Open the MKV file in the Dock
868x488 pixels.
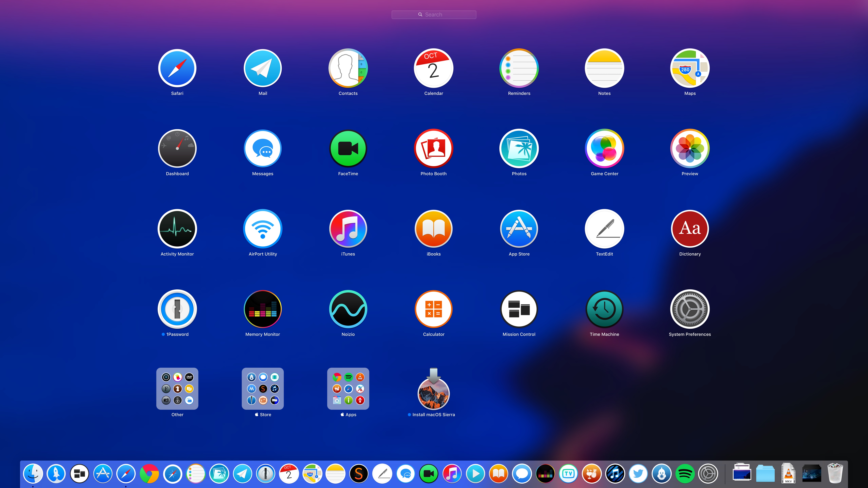point(788,474)
